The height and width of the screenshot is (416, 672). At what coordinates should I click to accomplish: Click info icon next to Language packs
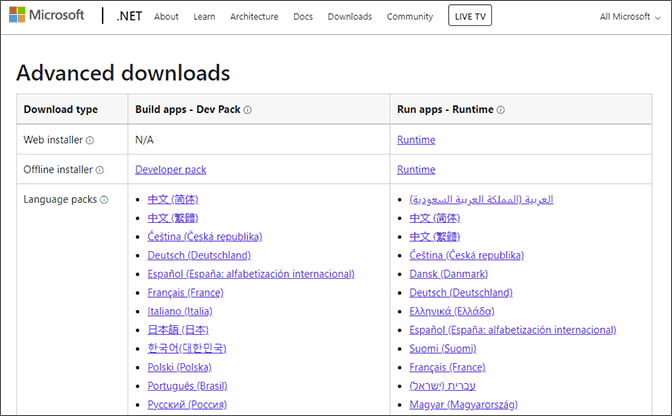[x=104, y=200]
